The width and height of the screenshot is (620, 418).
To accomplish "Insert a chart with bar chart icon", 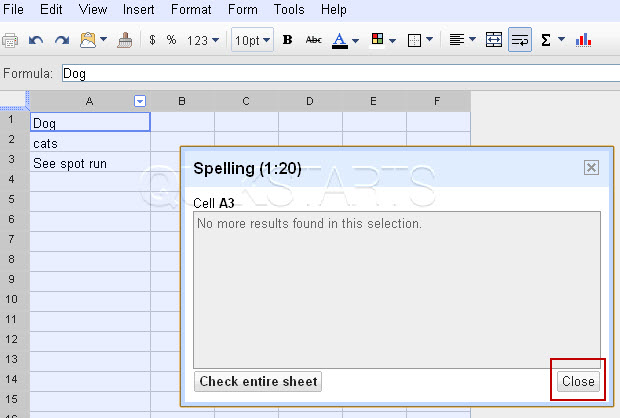I will (583, 40).
